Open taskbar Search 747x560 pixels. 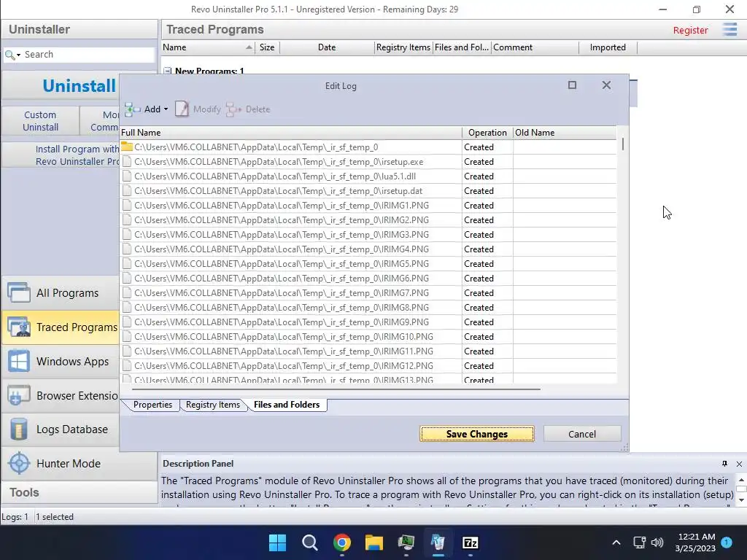click(x=309, y=542)
